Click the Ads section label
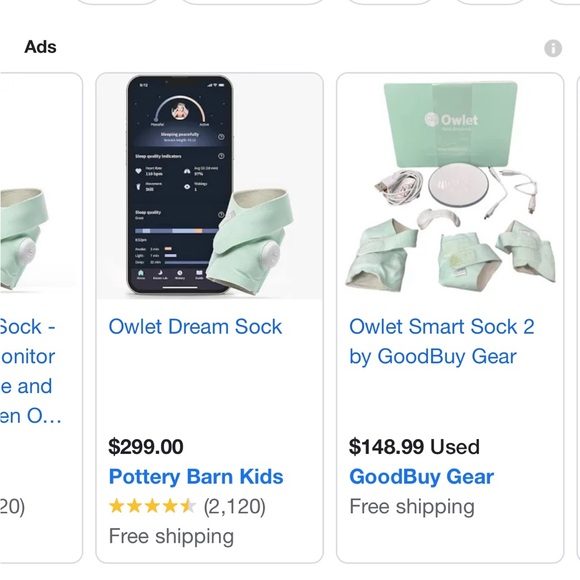The width and height of the screenshot is (580, 580). (40, 47)
